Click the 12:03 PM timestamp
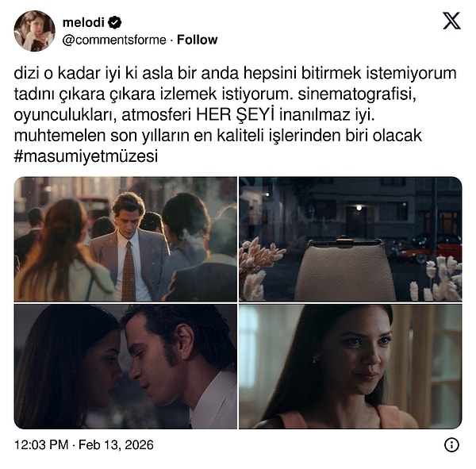476x469 pixels. [41, 445]
